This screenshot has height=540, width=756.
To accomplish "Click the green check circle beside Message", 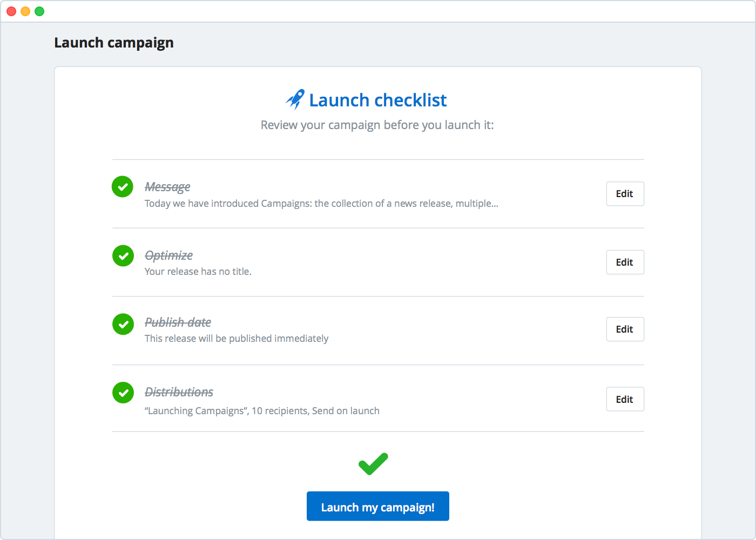I will 123,187.
